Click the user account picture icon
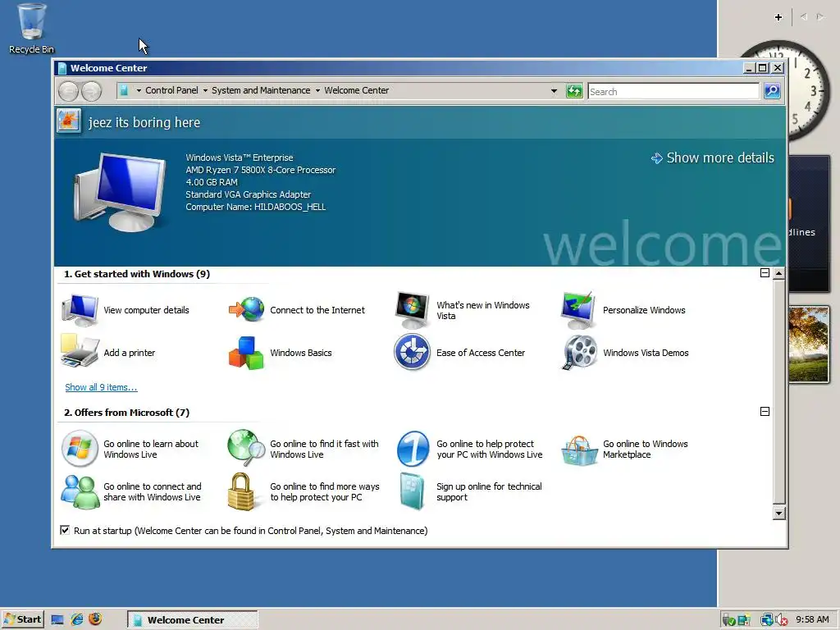The image size is (840, 630). coord(69,121)
